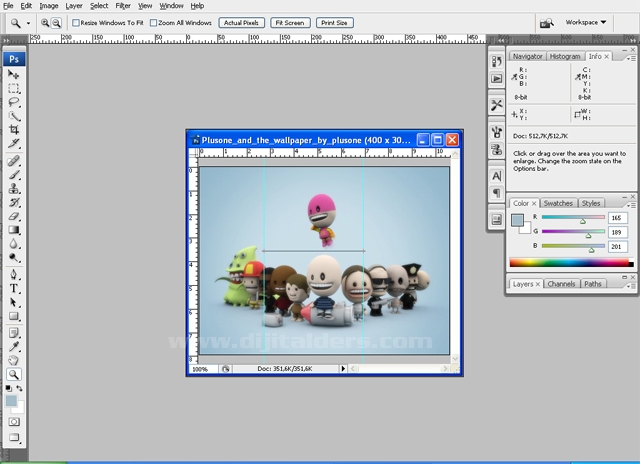Open the Character panel icon
640x464 pixels.
tap(496, 176)
